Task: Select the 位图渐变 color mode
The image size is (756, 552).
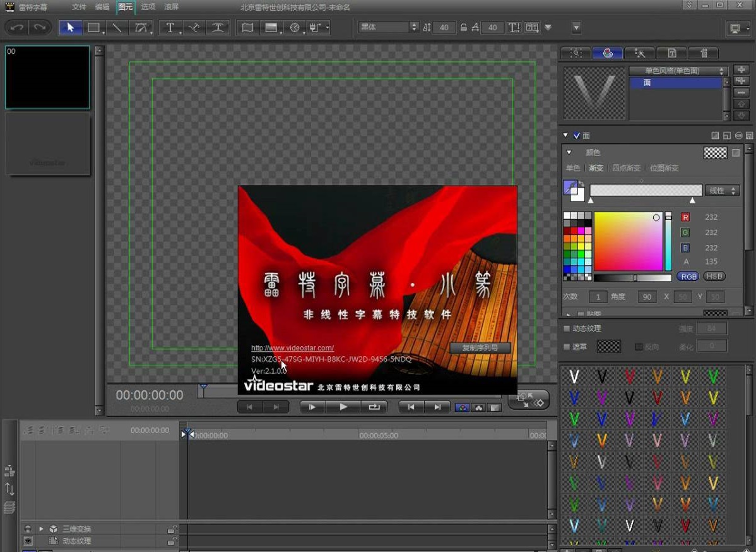Action: click(664, 168)
